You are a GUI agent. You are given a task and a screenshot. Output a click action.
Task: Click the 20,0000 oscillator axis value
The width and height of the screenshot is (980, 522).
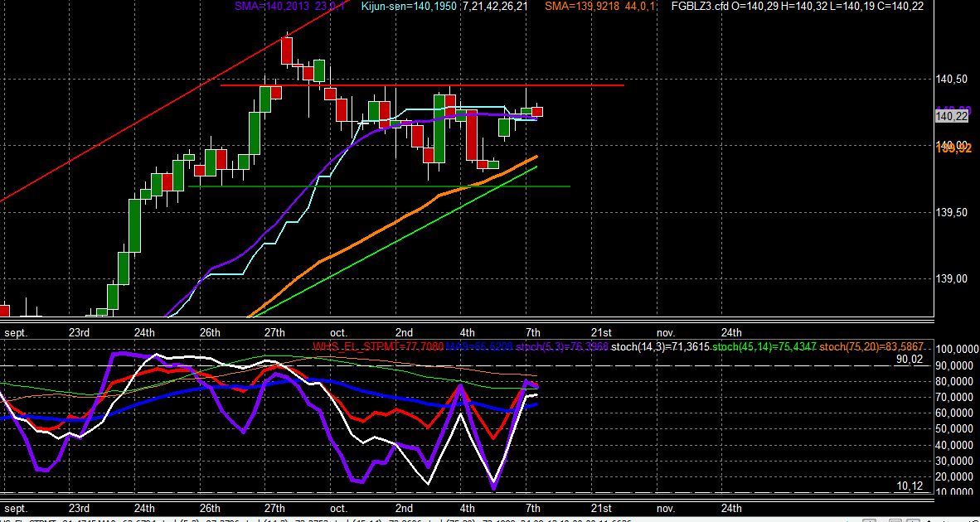[955, 477]
